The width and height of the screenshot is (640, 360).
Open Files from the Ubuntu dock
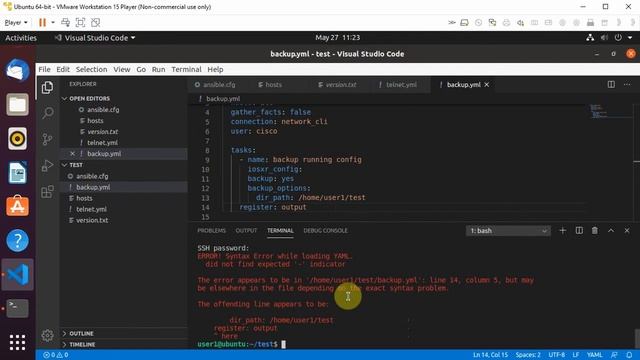click(17, 105)
